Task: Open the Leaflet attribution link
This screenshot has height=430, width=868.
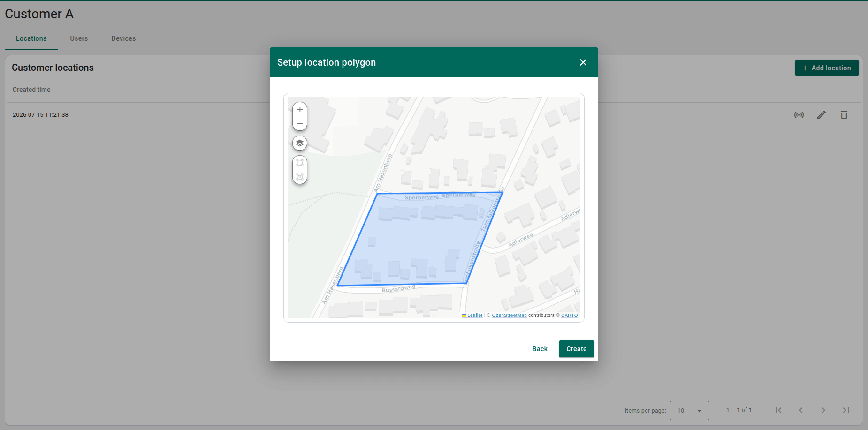Action: point(474,315)
